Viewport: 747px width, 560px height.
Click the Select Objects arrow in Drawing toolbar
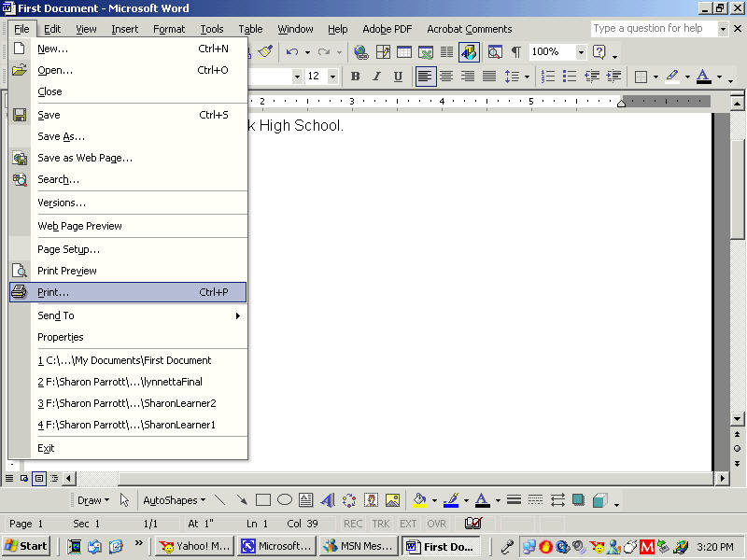(124, 500)
